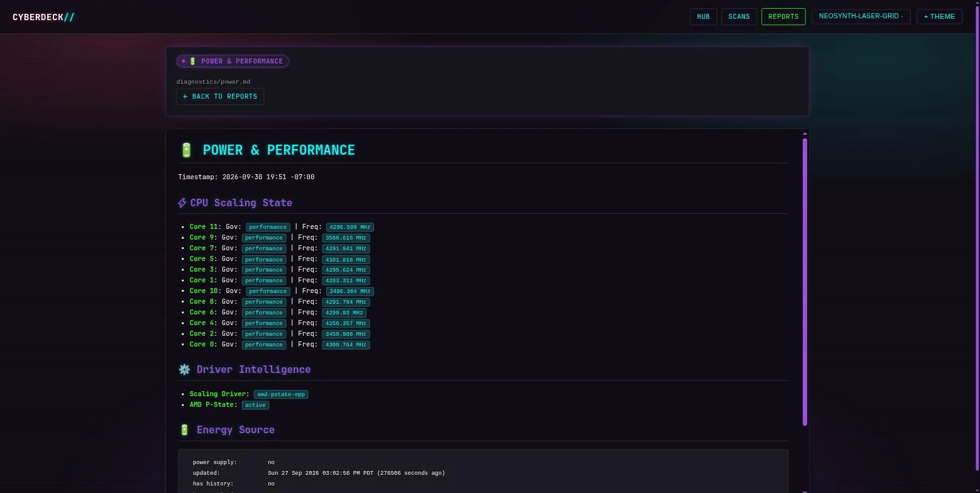The height and width of the screenshot is (493, 980).
Task: Click the amd-pstate-epp driver badge
Action: (x=281, y=394)
